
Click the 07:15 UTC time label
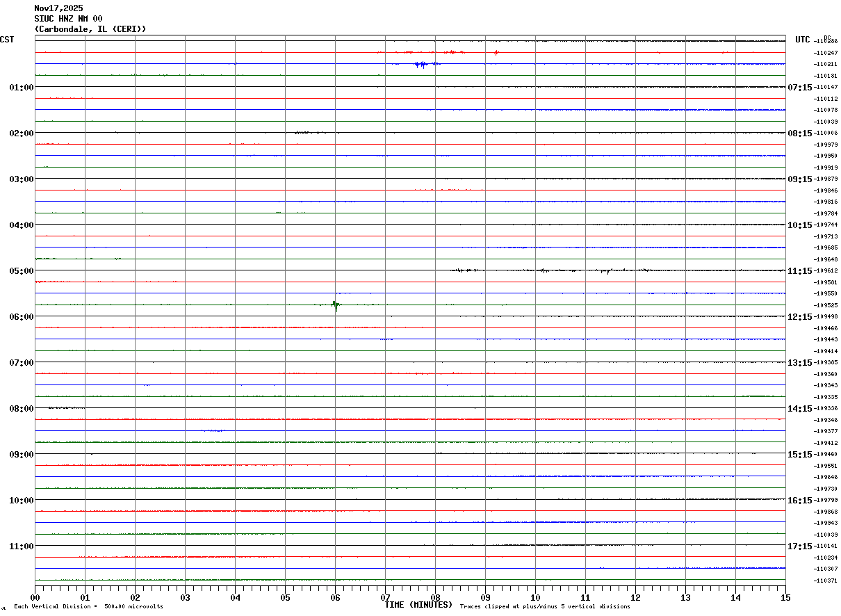point(800,88)
